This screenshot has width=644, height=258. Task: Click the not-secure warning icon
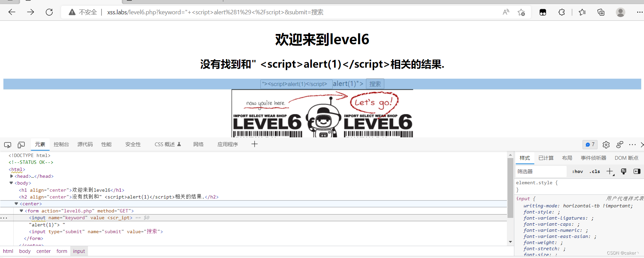pyautogui.click(x=72, y=12)
